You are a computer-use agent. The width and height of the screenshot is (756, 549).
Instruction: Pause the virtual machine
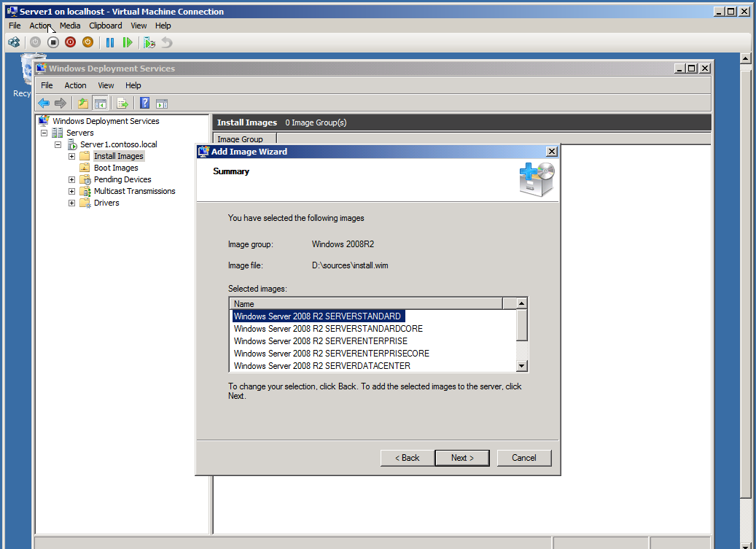tap(110, 42)
